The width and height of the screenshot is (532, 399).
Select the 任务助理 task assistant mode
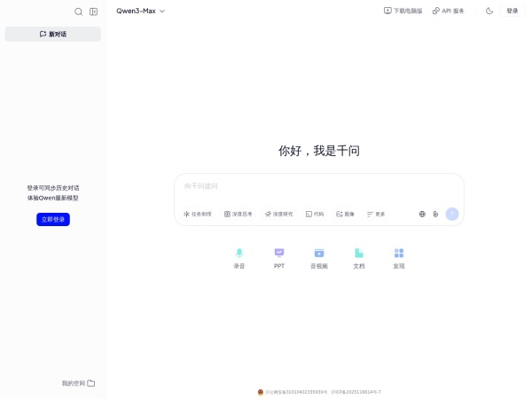click(x=198, y=214)
